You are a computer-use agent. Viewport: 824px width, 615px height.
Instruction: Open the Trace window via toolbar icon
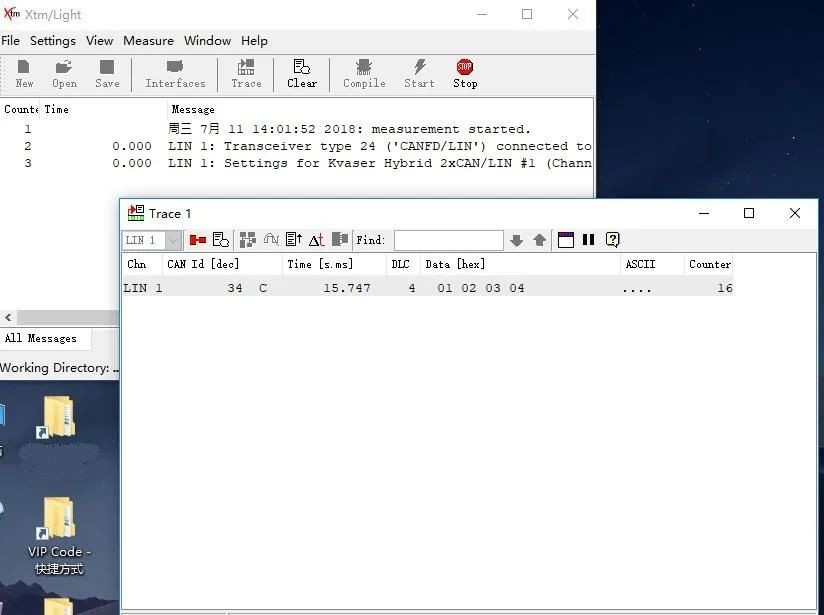246,74
